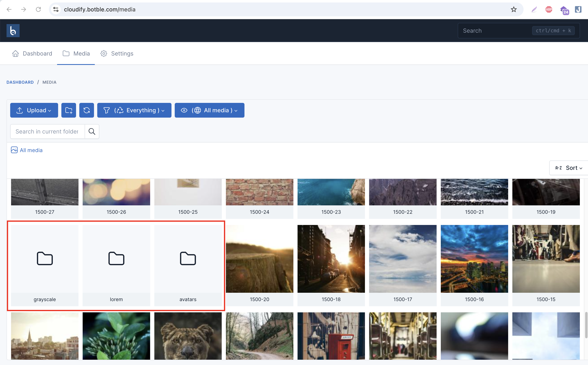The width and height of the screenshot is (588, 365).
Task: Select the 1500-17 clouds thumbnail
Action: [403, 259]
